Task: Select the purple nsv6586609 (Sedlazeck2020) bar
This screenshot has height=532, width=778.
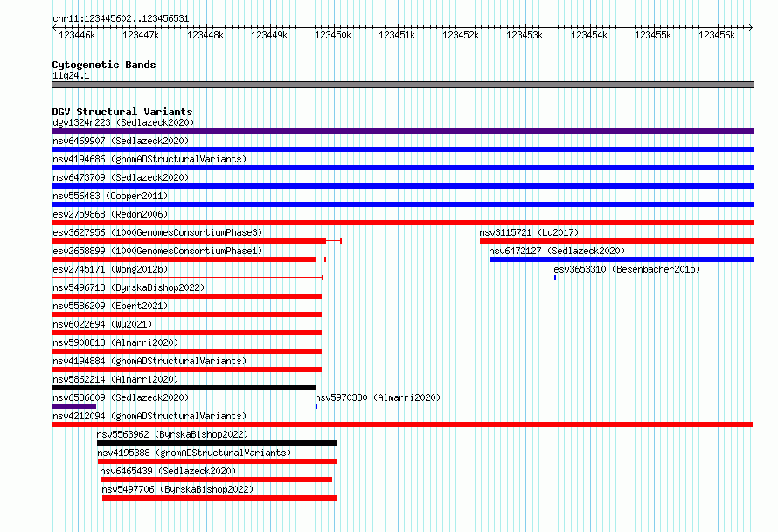Action: tap(74, 406)
